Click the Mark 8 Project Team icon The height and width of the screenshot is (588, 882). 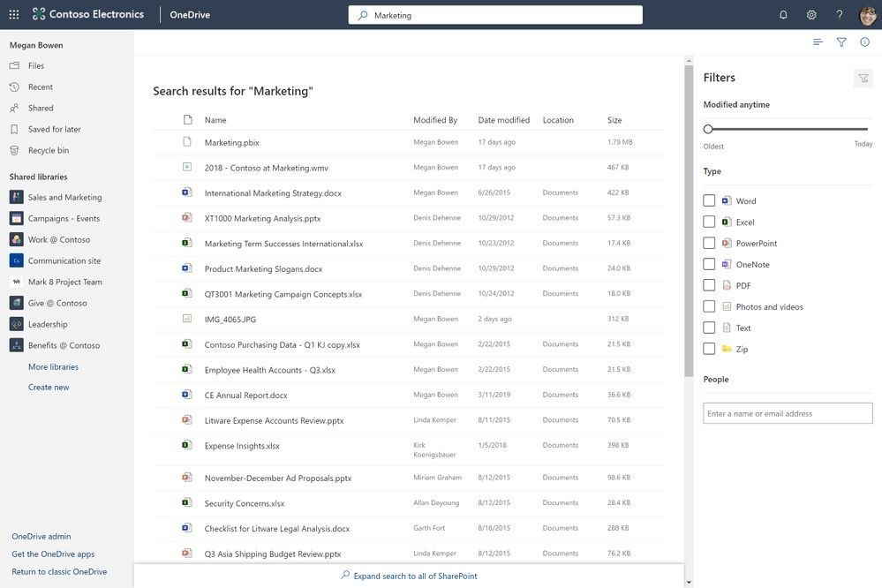tap(16, 282)
